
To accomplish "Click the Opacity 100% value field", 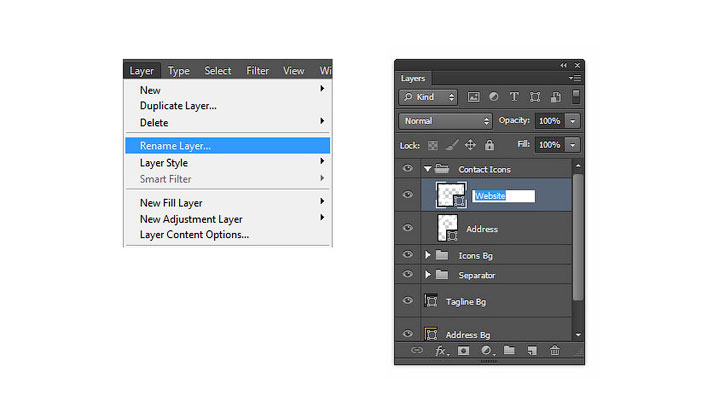I will coord(550,121).
